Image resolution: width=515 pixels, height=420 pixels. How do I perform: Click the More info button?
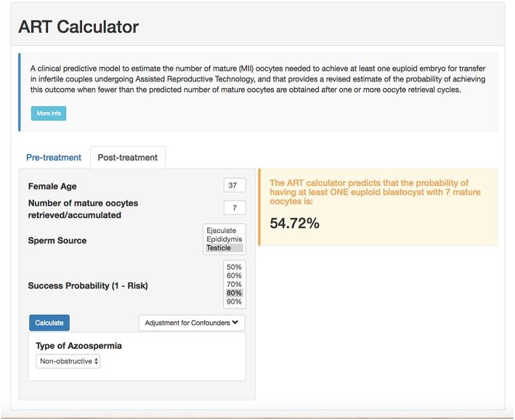[49, 113]
